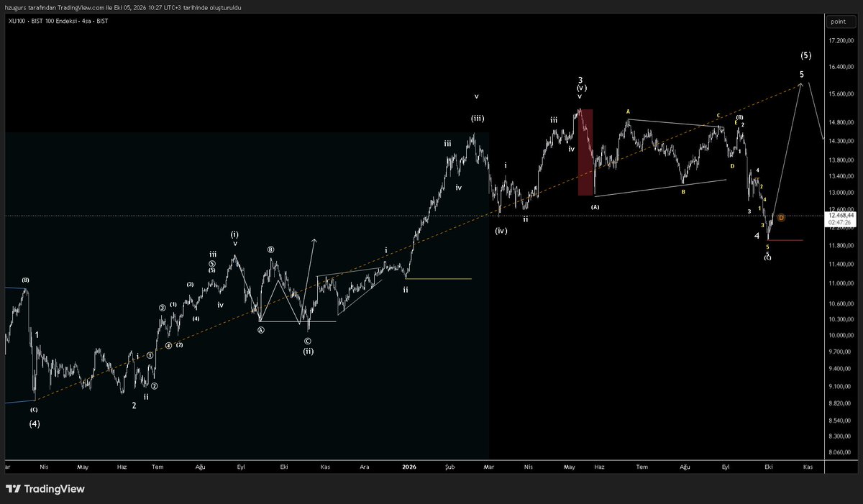863x504 pixels.
Task: Select the (iv) wave label on the chart
Action: (x=501, y=231)
